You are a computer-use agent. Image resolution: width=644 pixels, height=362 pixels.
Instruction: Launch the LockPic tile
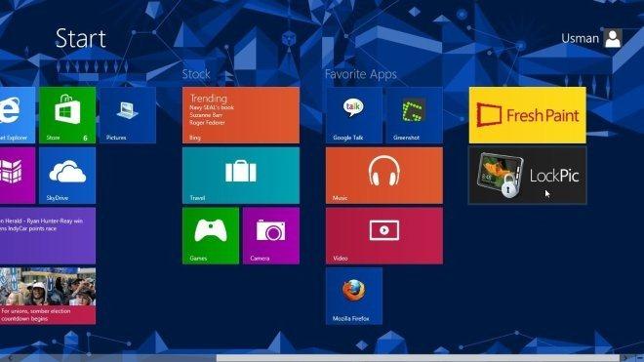(527, 176)
